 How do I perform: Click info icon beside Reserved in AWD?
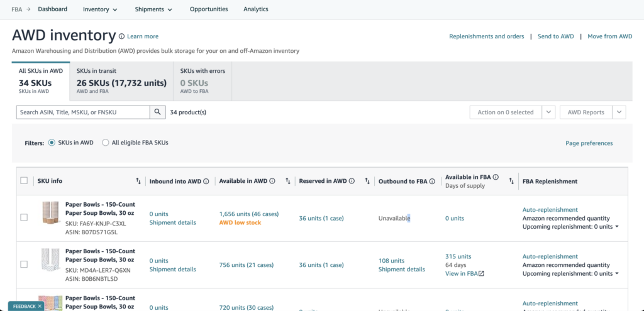point(352,181)
